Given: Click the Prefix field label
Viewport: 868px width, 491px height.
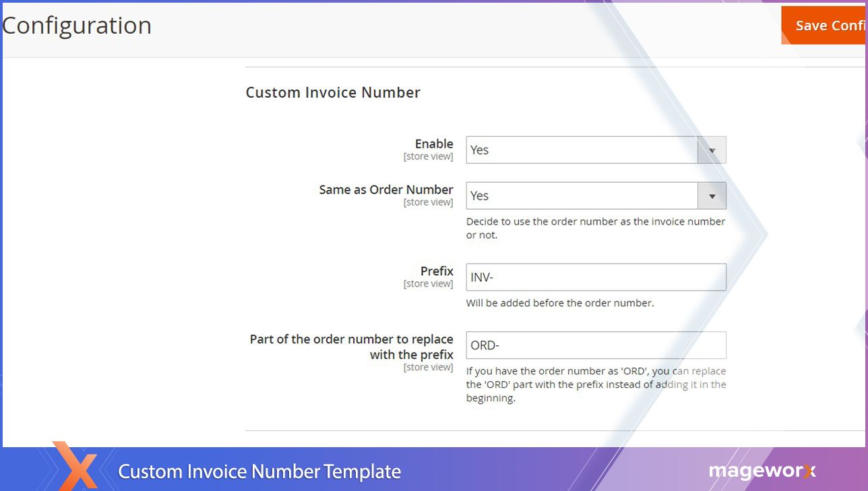Looking at the screenshot, I should coord(437,271).
